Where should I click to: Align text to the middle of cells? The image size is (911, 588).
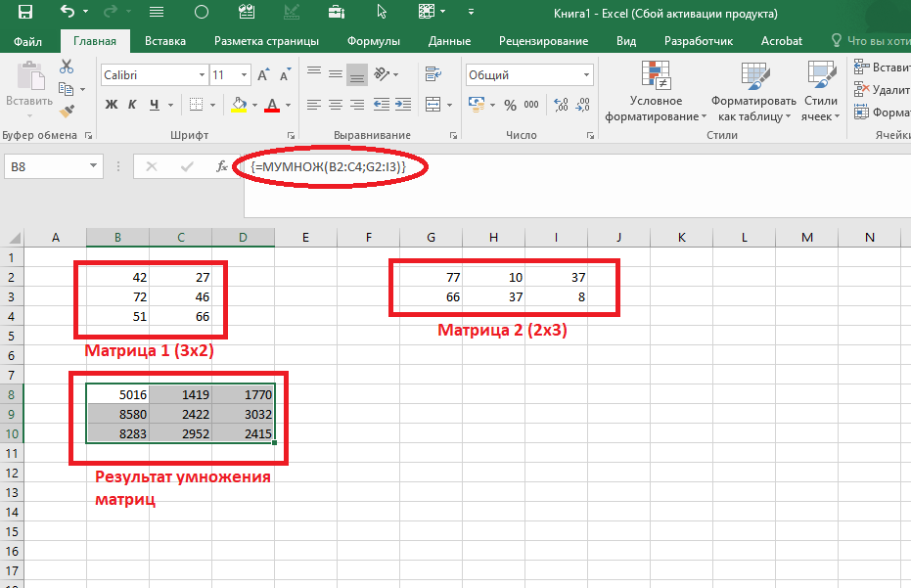tap(336, 73)
